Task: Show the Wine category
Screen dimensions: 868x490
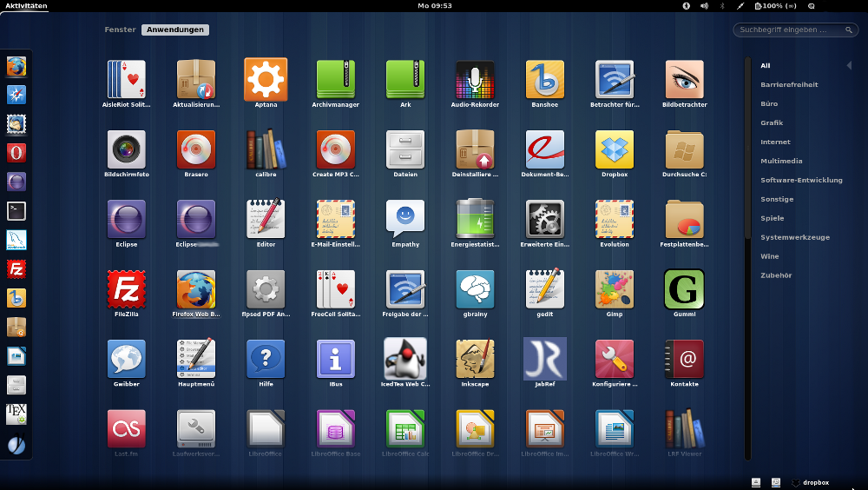Action: click(769, 256)
